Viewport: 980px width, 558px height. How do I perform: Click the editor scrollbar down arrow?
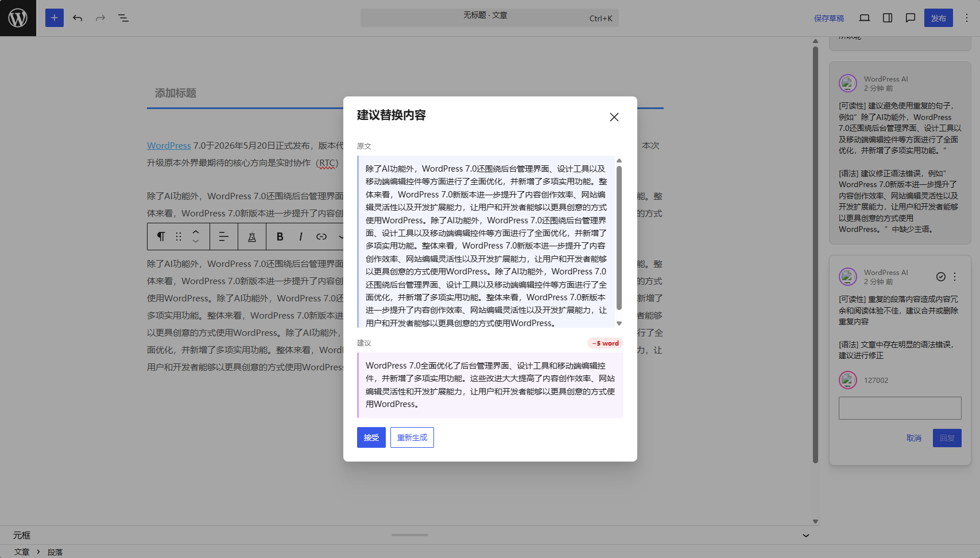[x=815, y=522]
